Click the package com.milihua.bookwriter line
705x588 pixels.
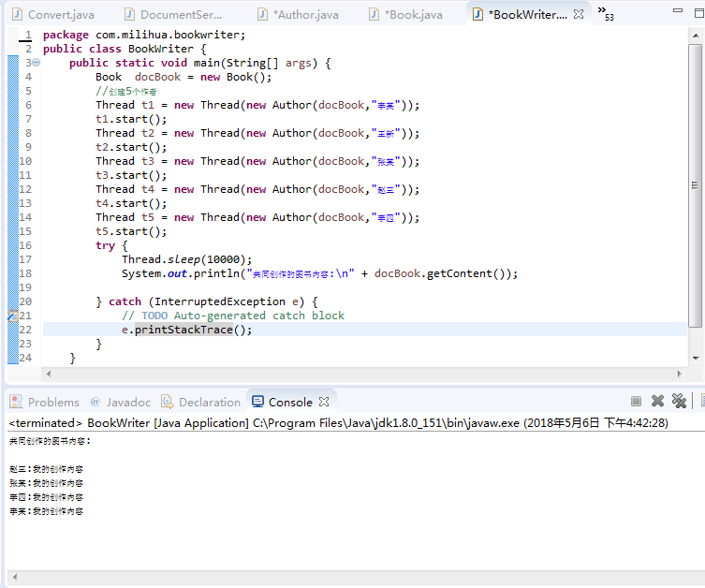point(144,35)
